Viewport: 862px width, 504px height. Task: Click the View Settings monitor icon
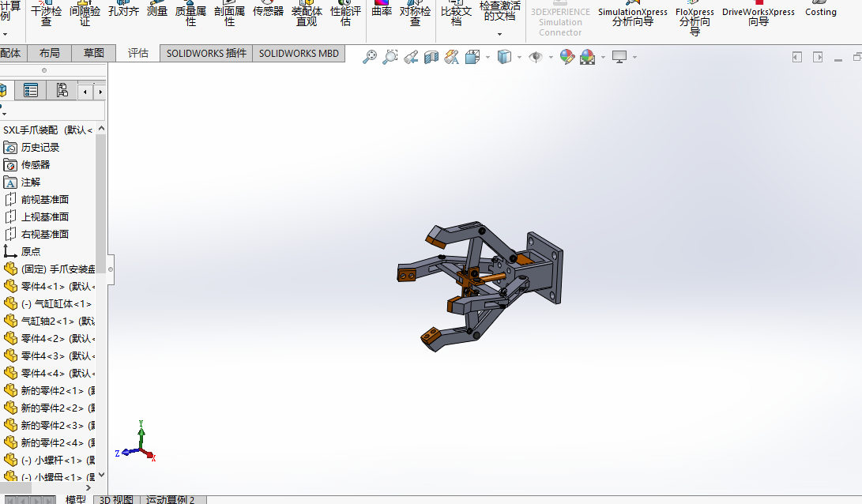619,57
